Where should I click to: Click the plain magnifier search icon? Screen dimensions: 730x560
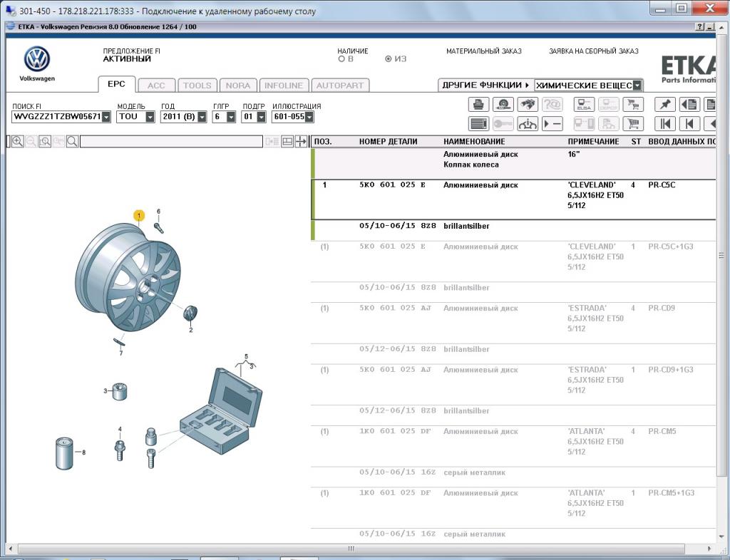(x=72, y=141)
